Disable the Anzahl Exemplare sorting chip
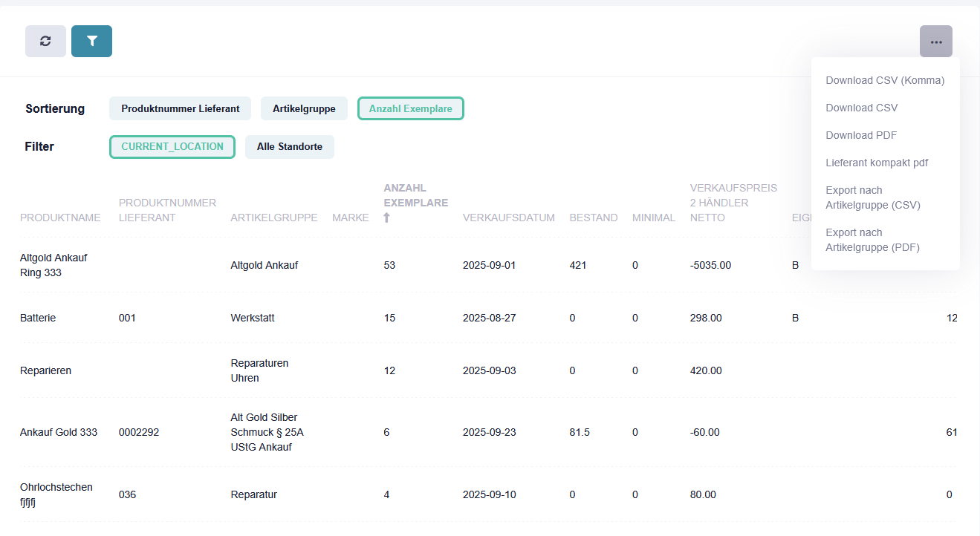 click(411, 108)
